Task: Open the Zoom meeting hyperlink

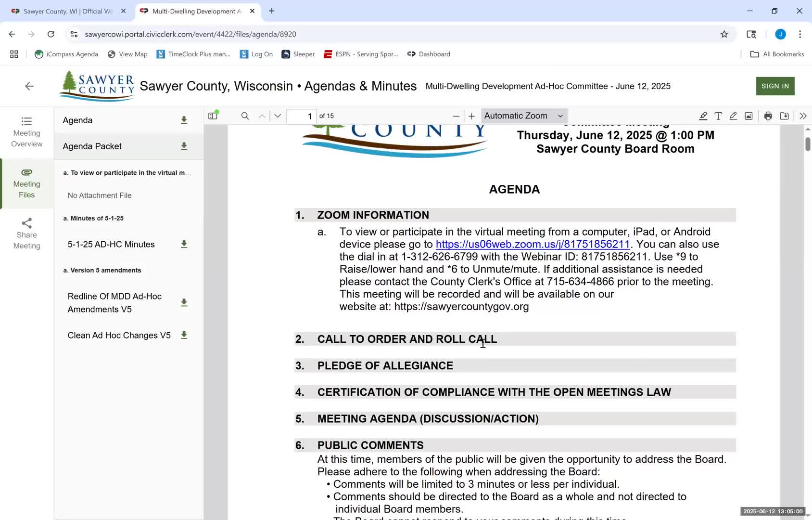Action: click(x=533, y=244)
